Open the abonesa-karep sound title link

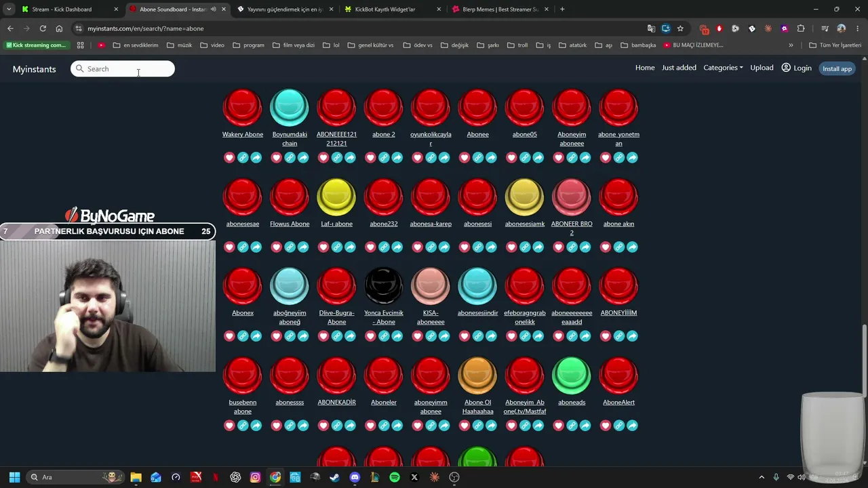pos(431,224)
